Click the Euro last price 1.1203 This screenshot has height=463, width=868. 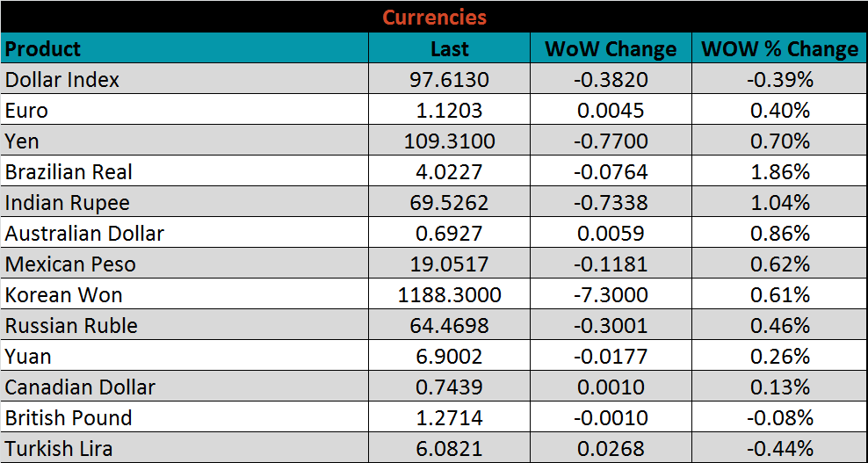[449, 111]
